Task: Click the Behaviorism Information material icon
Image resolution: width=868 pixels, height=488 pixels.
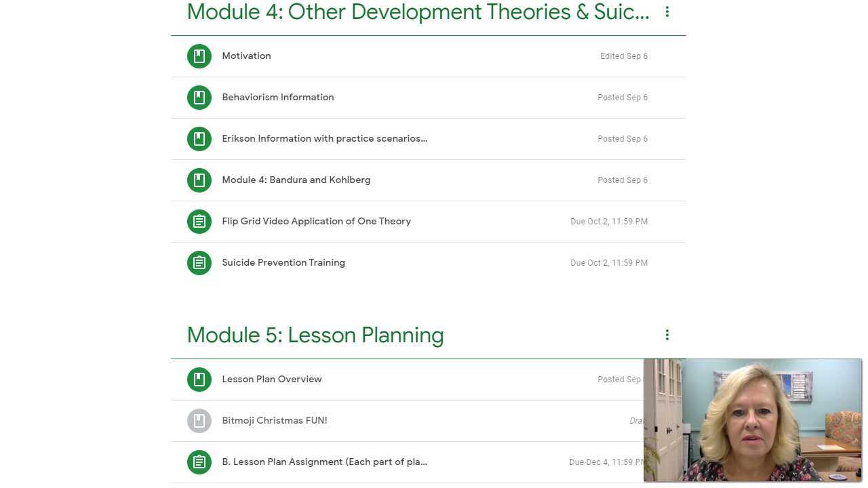Action: tap(199, 97)
